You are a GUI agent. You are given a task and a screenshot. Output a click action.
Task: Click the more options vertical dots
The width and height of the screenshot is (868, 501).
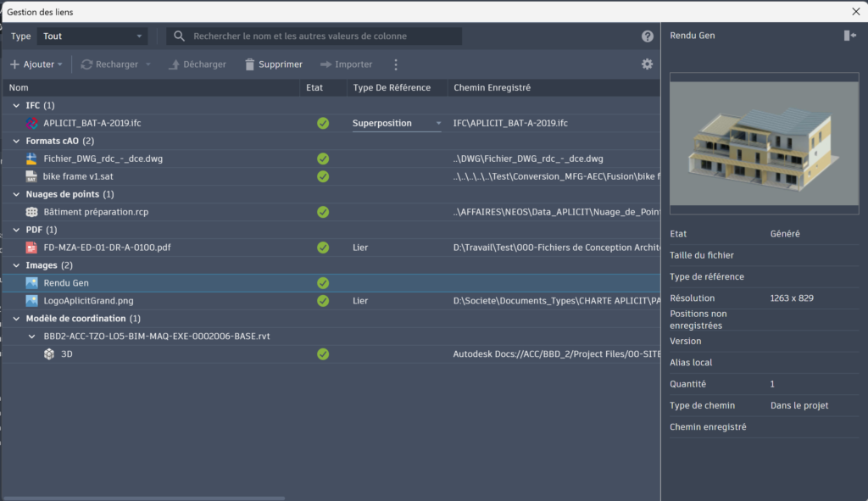pos(396,64)
